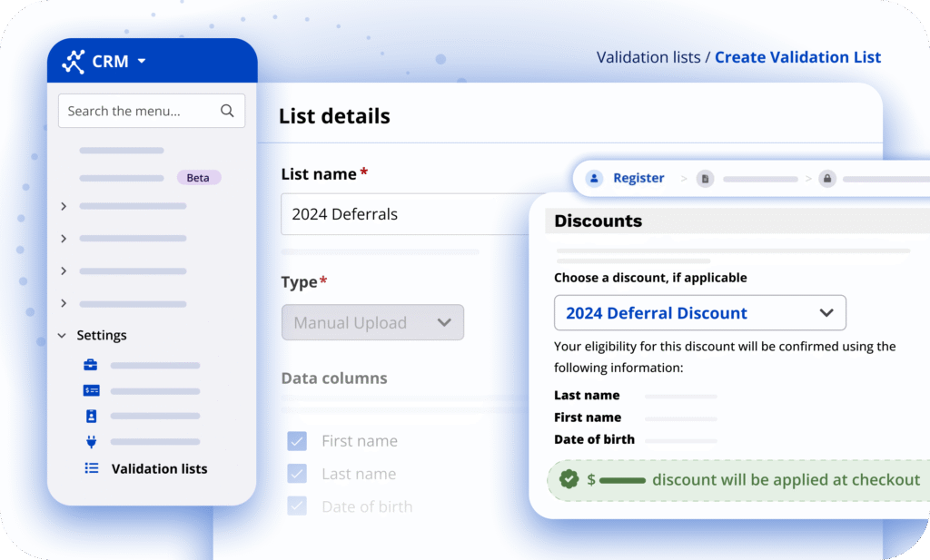Uncheck the First name checkbox

297,441
